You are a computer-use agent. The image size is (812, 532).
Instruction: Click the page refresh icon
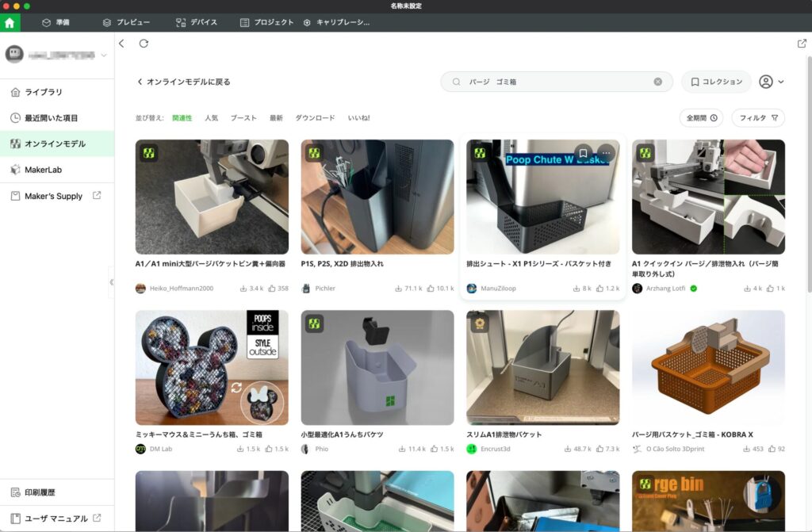(x=144, y=44)
